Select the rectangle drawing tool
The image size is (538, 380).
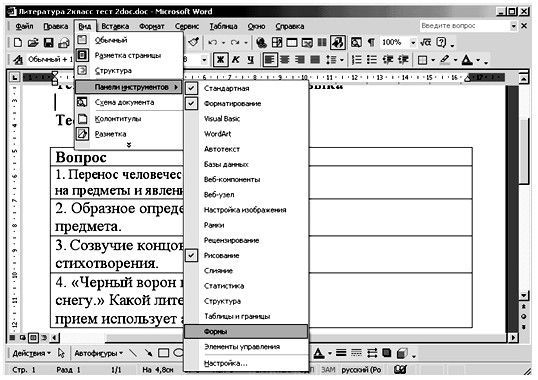pos(163,353)
